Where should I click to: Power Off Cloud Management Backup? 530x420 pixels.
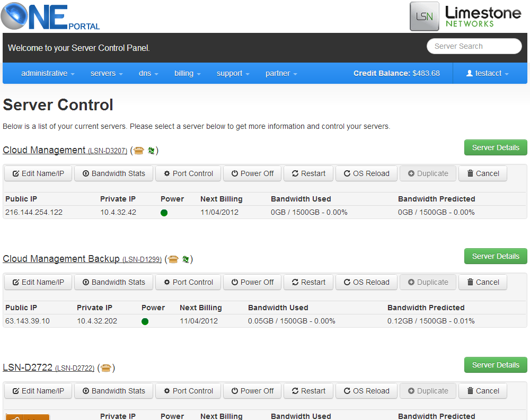(252, 282)
